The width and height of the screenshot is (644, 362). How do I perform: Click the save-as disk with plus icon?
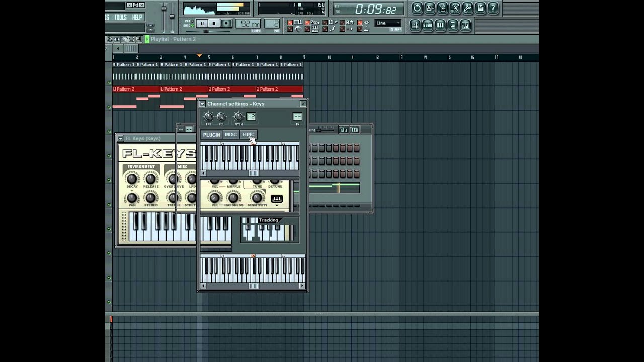[x=430, y=8]
